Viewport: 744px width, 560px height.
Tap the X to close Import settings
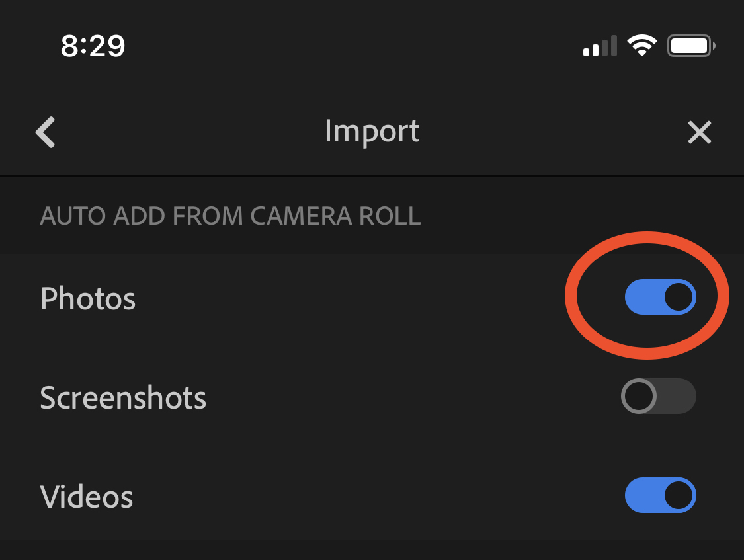click(699, 132)
